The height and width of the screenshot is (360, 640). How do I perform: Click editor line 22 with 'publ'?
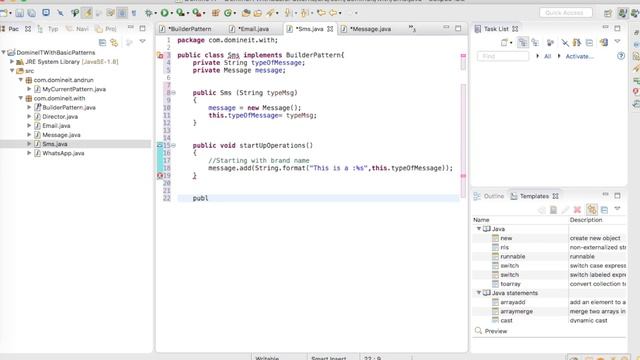point(318,198)
